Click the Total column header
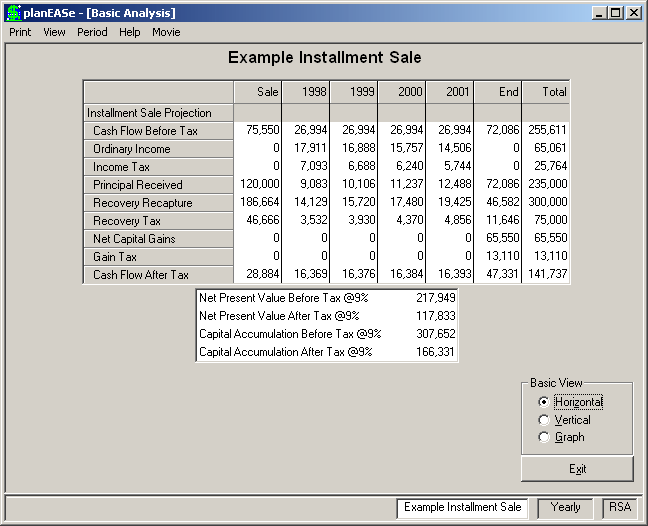 click(546, 92)
